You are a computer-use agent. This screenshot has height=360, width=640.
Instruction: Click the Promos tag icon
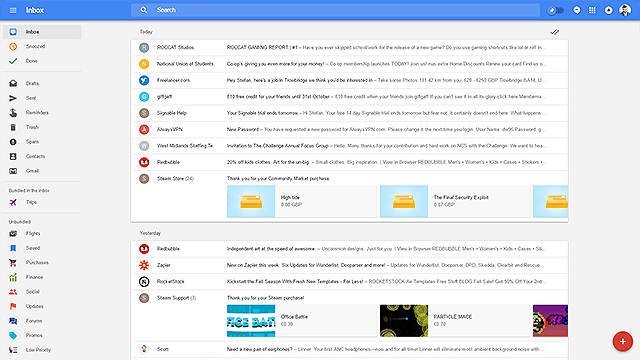(x=13, y=336)
